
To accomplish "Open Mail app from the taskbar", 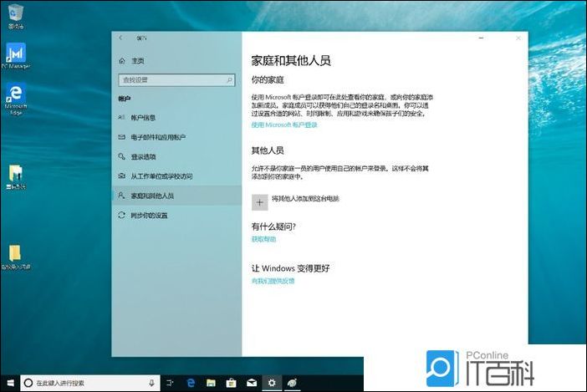I will coord(252,383).
